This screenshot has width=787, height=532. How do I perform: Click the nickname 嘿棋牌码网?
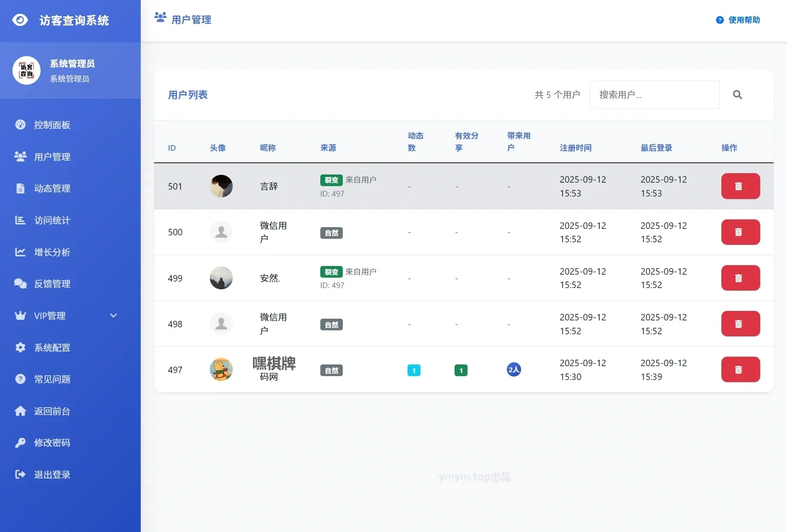274,369
